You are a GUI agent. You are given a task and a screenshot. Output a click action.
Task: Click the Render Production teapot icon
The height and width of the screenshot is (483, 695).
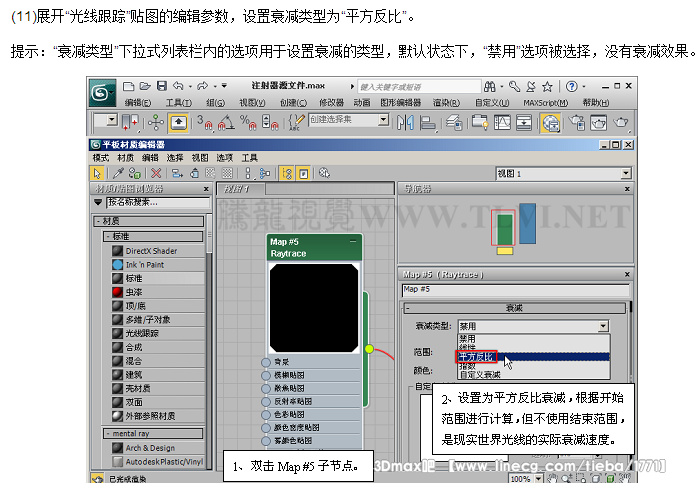[x=621, y=122]
